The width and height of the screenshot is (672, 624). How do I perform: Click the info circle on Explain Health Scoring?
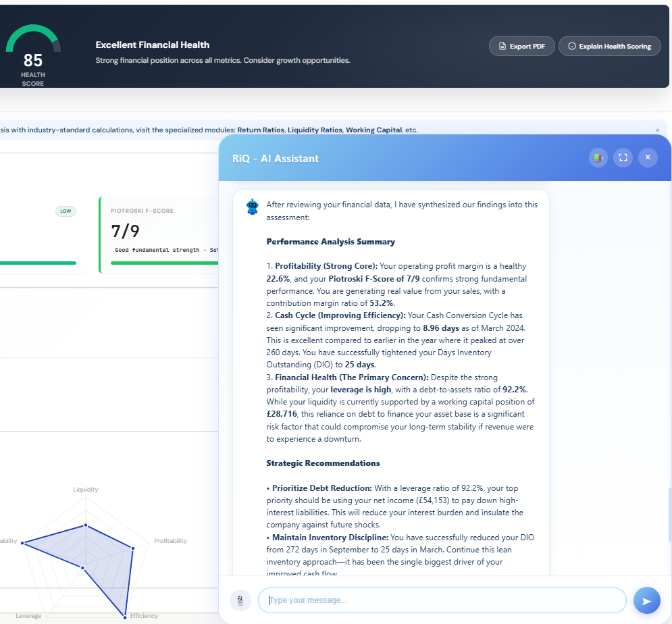[571, 46]
